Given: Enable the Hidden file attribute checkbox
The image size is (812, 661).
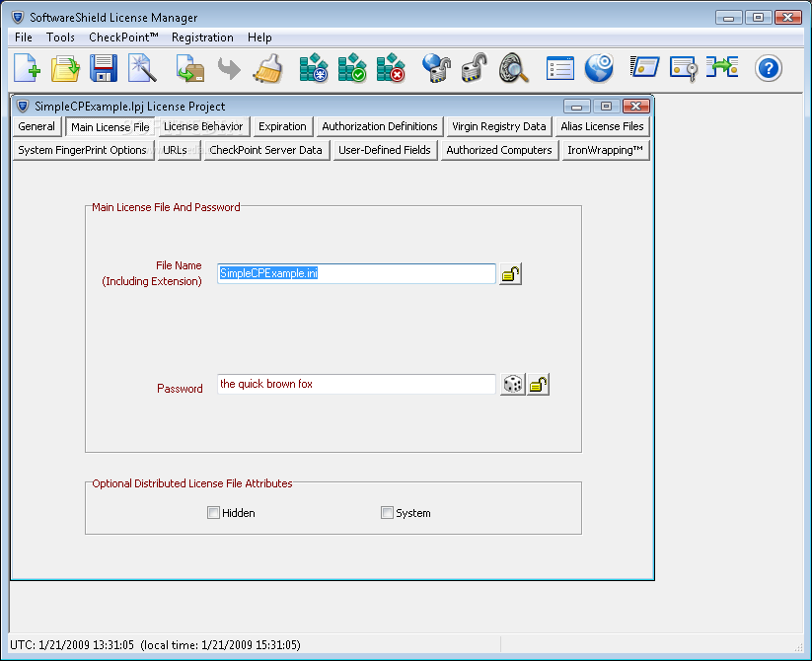Looking at the screenshot, I should pos(213,513).
